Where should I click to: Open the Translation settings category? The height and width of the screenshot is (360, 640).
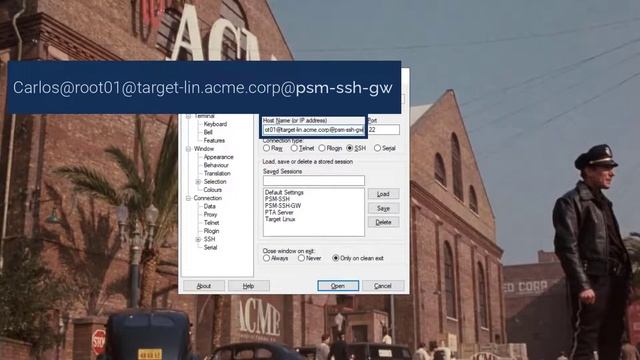pos(217,173)
